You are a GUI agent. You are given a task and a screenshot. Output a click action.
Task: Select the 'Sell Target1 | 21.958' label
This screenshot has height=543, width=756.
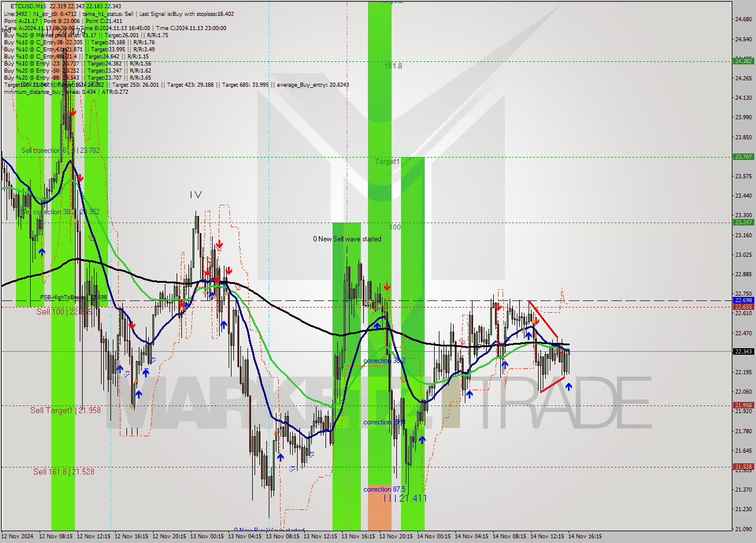(x=66, y=410)
